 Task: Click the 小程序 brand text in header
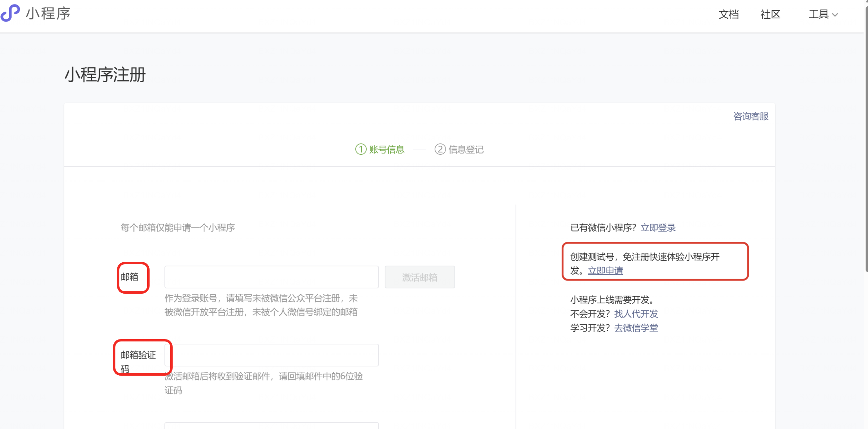tap(48, 14)
